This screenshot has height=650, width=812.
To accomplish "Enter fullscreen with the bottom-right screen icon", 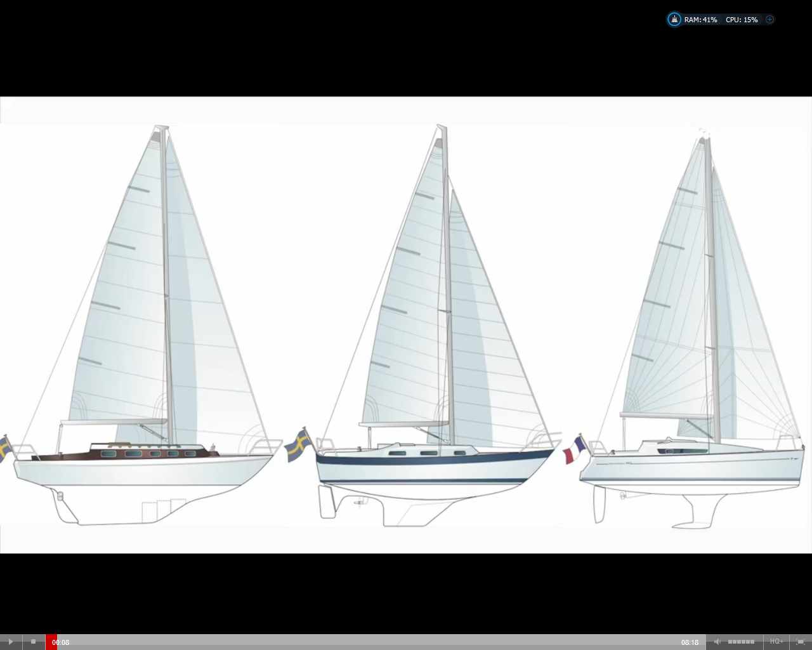I will pyautogui.click(x=800, y=642).
